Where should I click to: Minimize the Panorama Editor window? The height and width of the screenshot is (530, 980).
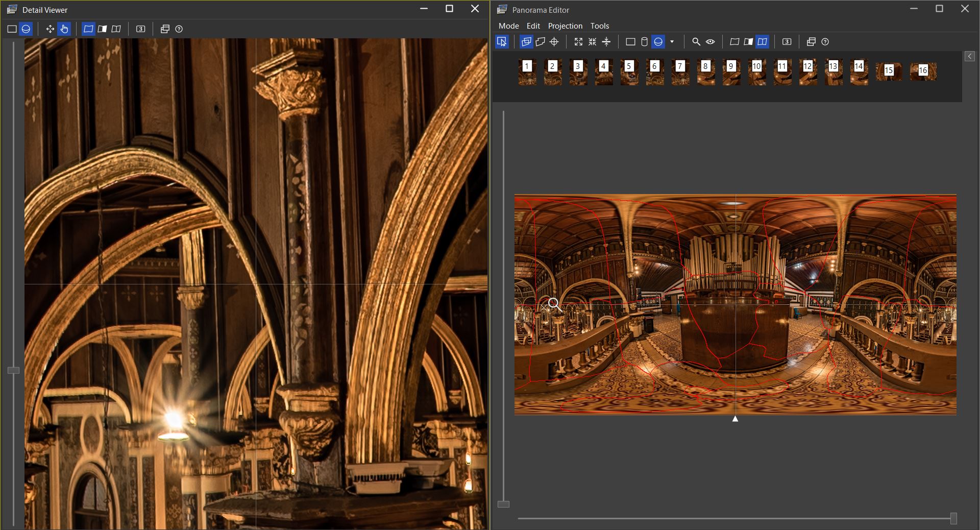[x=914, y=9]
